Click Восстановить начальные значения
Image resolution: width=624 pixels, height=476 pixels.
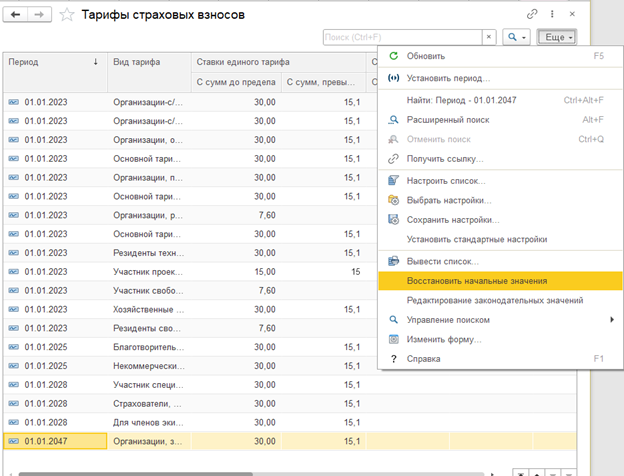[x=477, y=281]
